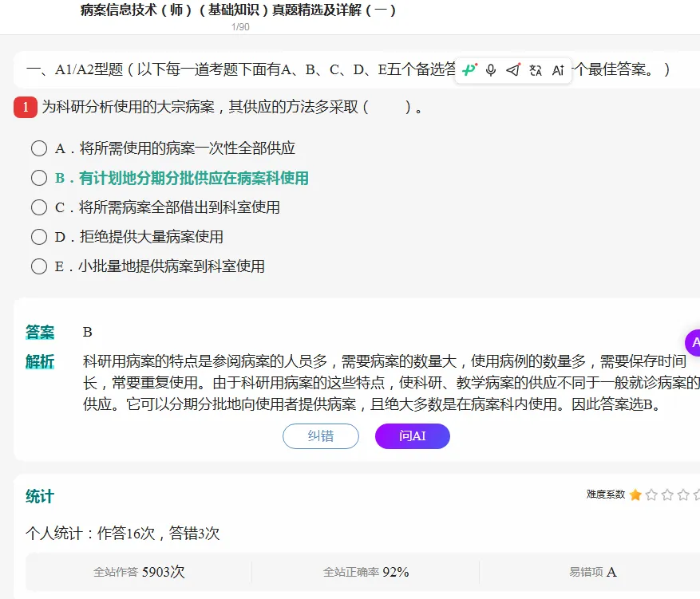Image resolution: width=700 pixels, height=599 pixels.
Task: Click the 个人统计 作答16次 line
Action: coord(123,534)
